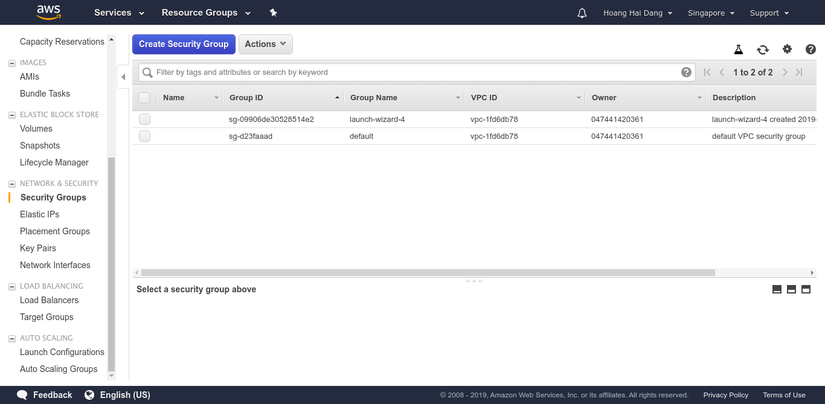Tick the default security group checkbox
825x404 pixels.
[x=145, y=136]
